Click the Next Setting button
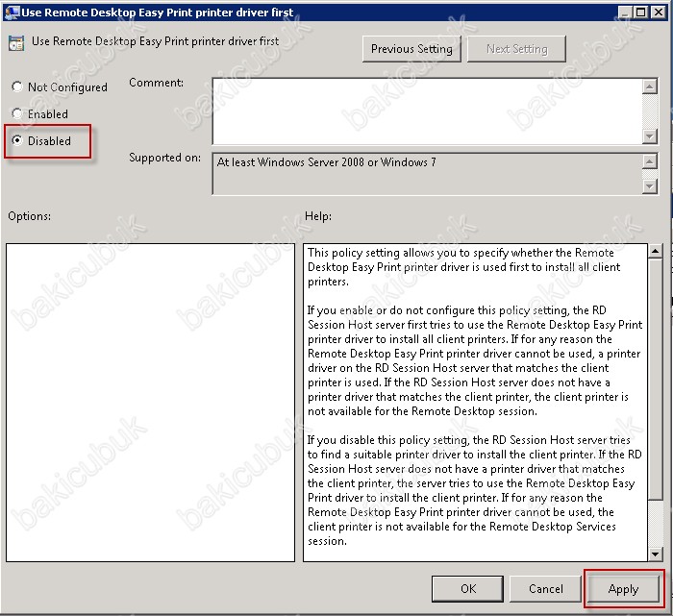The image size is (673, 616). (x=516, y=49)
